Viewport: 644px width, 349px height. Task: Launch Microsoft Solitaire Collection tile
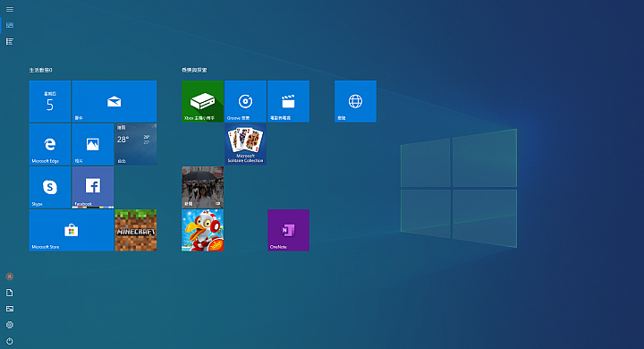[246, 144]
